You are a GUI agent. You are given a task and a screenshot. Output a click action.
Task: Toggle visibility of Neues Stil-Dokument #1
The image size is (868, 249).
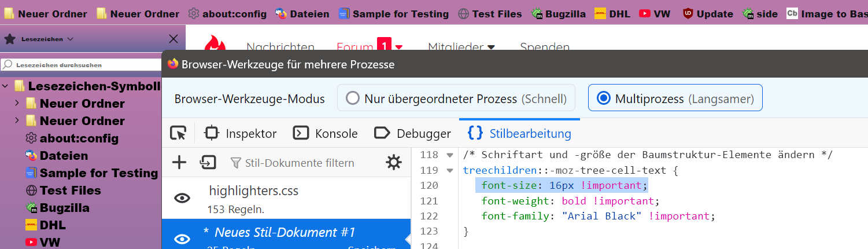tap(182, 239)
